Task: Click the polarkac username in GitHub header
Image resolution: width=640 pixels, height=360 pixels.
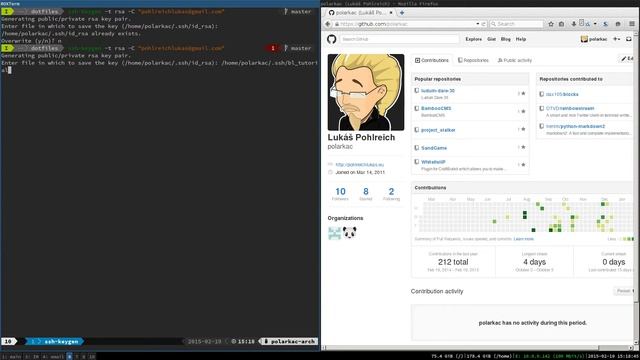Action: tap(598, 39)
